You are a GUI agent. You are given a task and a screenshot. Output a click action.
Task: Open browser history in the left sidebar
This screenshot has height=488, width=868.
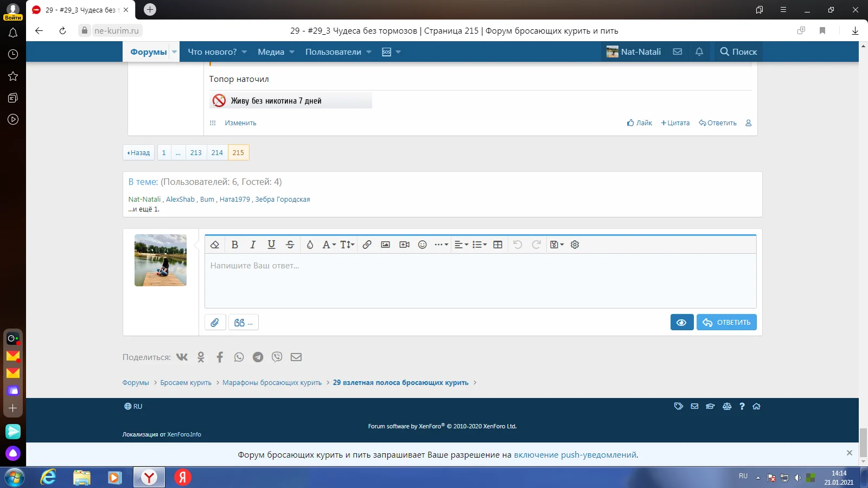pyautogui.click(x=13, y=54)
